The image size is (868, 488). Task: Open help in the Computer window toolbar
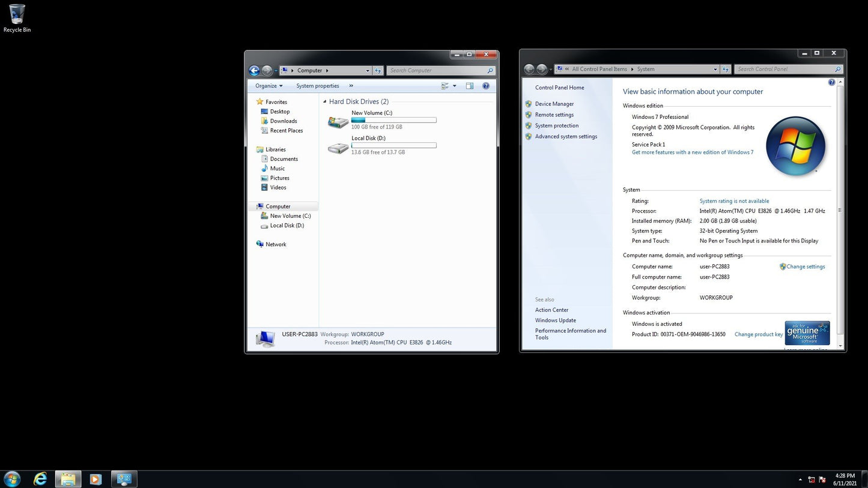(x=486, y=86)
